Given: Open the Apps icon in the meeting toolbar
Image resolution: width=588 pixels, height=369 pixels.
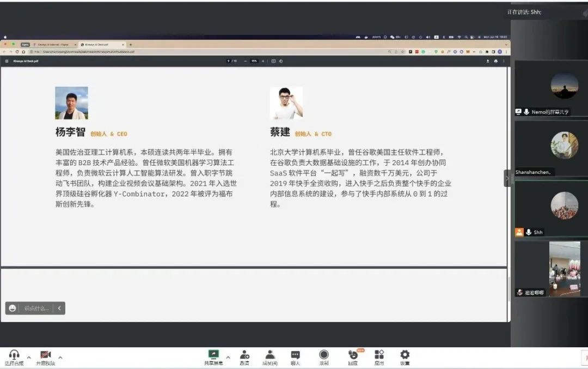Looking at the screenshot, I should 379,353.
